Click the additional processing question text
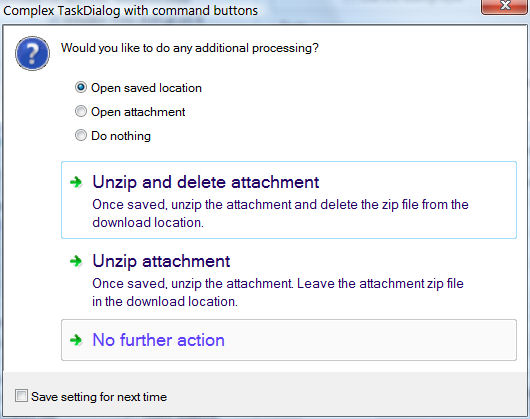This screenshot has width=530, height=419. 190,48
